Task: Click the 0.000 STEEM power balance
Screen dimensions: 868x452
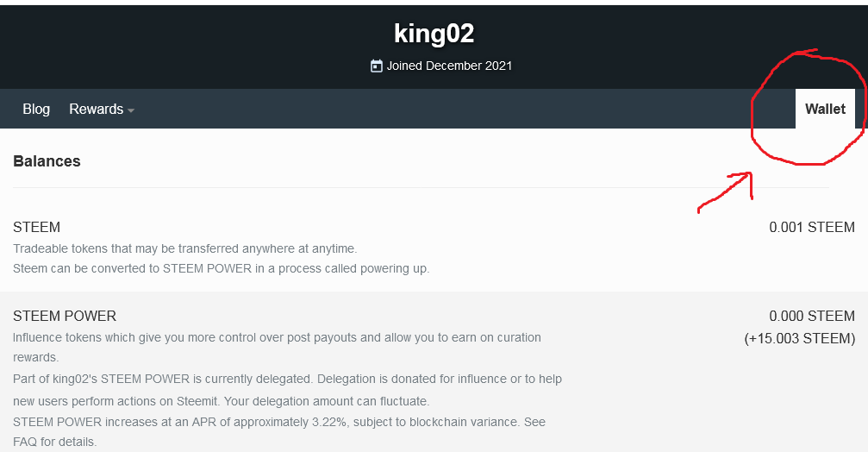Action: pos(811,317)
